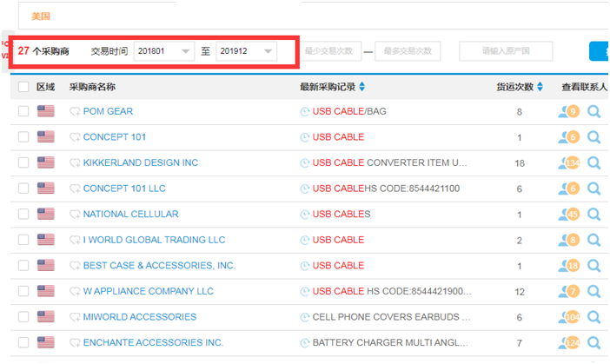Image resolution: width=610 pixels, height=364 pixels.
Task: View the contacts icon for KIKKERLAND DESIGN INC
Action: tap(569, 163)
